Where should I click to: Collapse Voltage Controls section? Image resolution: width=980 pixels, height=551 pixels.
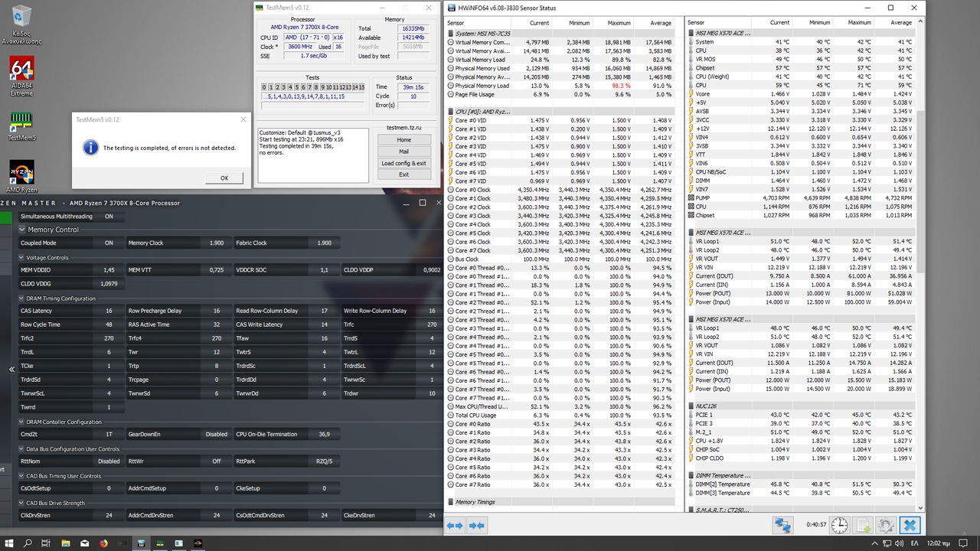pos(21,258)
